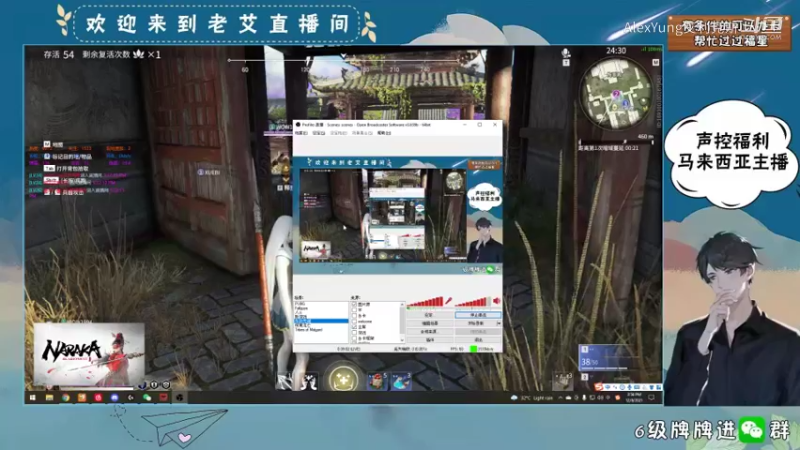Expand the system tray hidden icons chevron
The image size is (800, 450).
coord(560,397)
